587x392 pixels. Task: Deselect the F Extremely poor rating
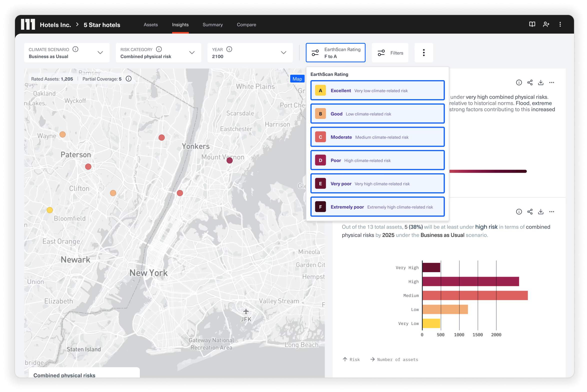click(377, 207)
